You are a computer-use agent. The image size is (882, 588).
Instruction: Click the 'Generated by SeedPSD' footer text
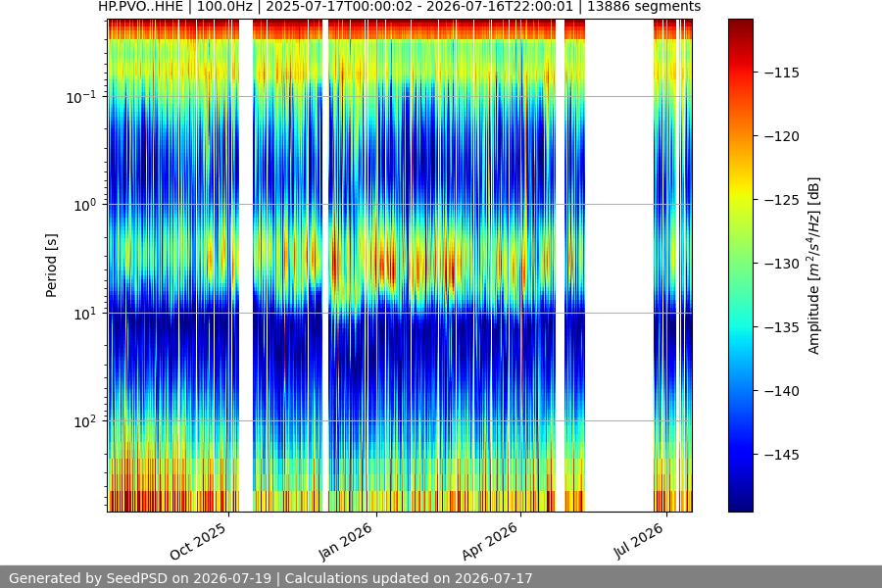coord(270,578)
